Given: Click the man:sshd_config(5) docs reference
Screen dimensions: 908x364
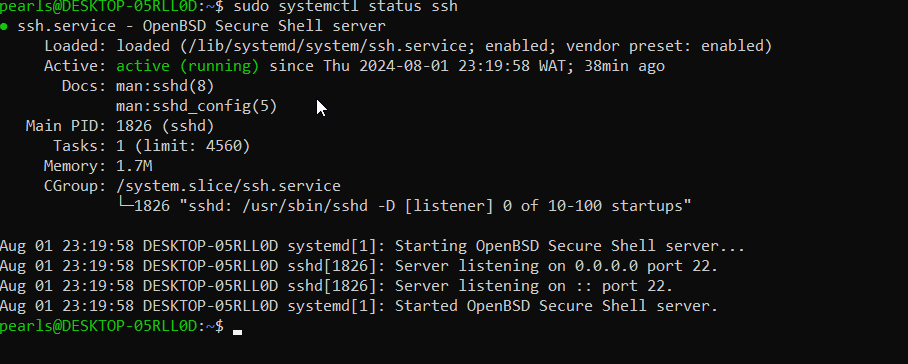Looking at the screenshot, I should point(196,106).
